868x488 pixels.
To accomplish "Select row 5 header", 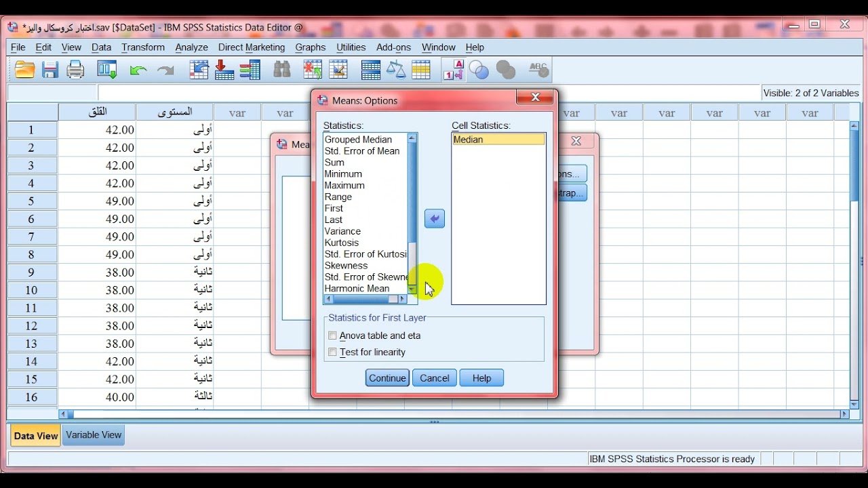I will point(32,201).
